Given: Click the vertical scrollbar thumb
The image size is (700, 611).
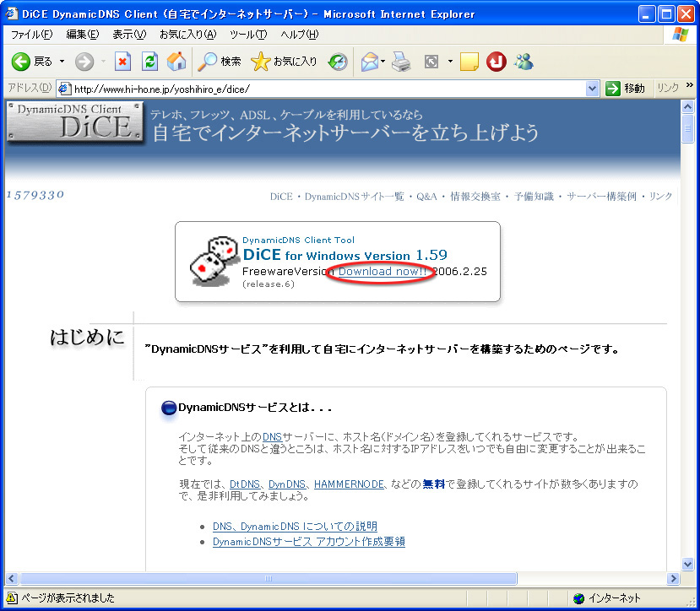Looking at the screenshot, I should click(687, 128).
